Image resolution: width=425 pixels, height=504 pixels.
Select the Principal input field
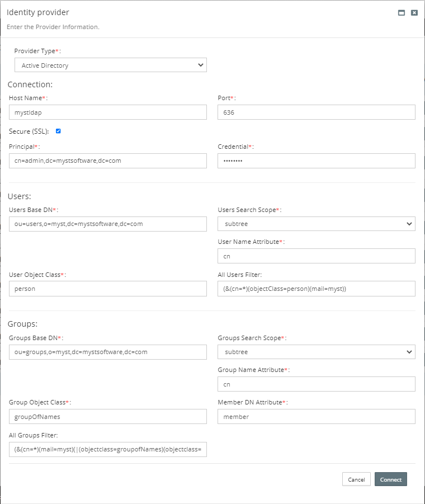108,161
